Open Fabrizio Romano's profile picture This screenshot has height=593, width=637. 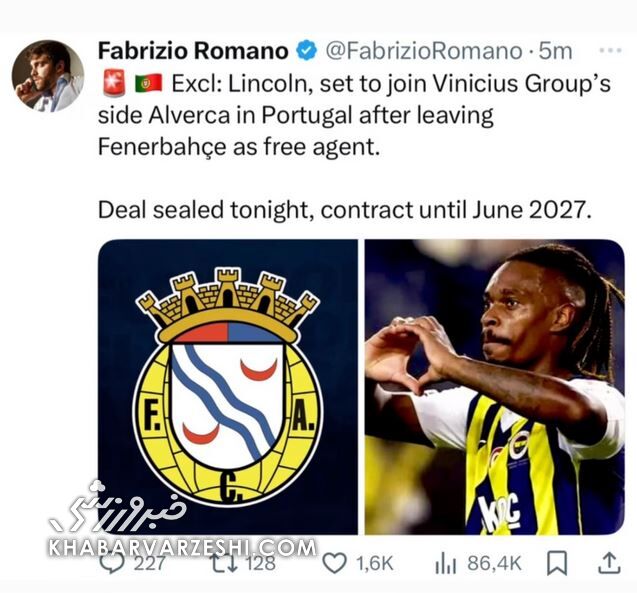(48, 76)
